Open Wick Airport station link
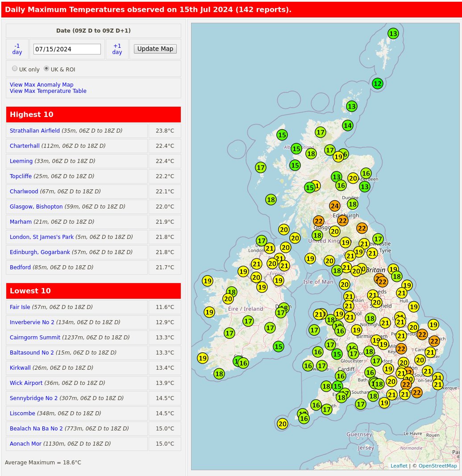462x476 pixels. click(26, 383)
